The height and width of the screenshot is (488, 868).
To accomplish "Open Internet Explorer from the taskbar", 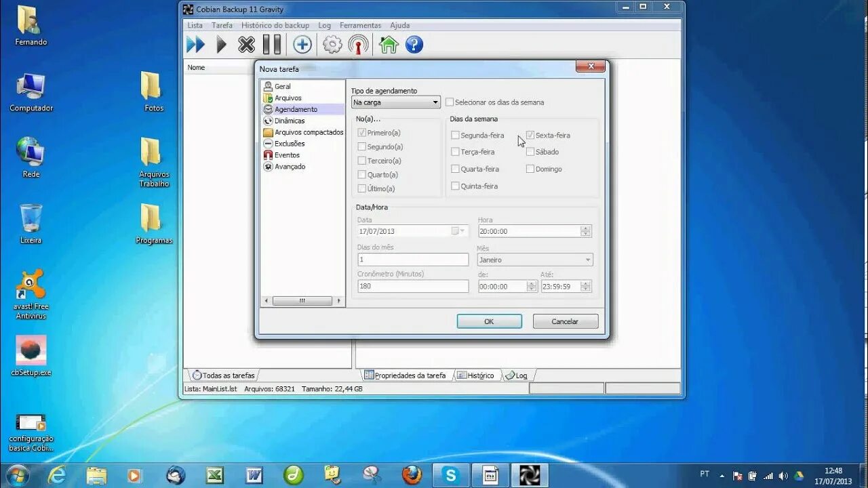I will coord(57,474).
